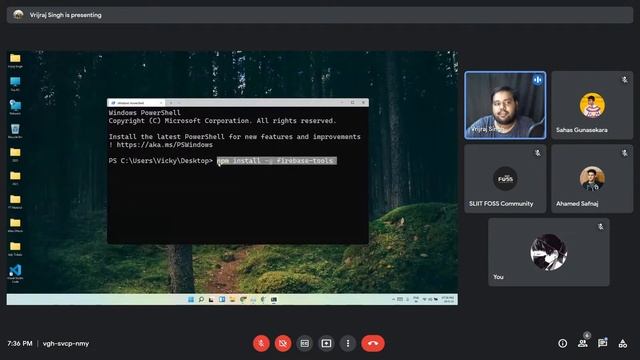The image size is (640, 360).
Task: Select Vrijraj Singh's video tile
Action: tap(505, 105)
